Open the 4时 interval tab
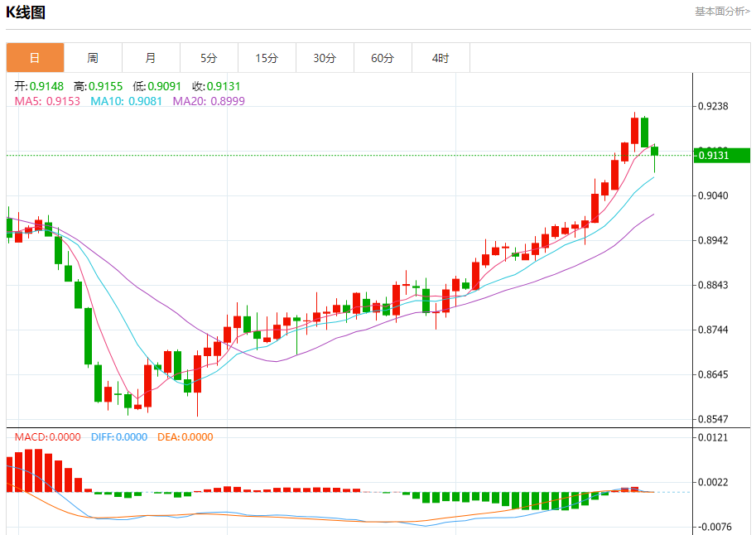The width and height of the screenshot is (756, 535). coord(441,58)
